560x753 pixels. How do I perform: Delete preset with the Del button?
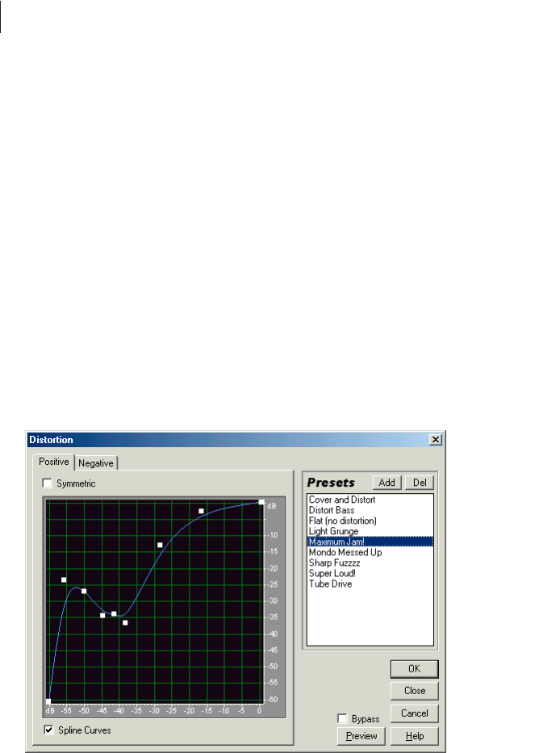[x=420, y=482]
